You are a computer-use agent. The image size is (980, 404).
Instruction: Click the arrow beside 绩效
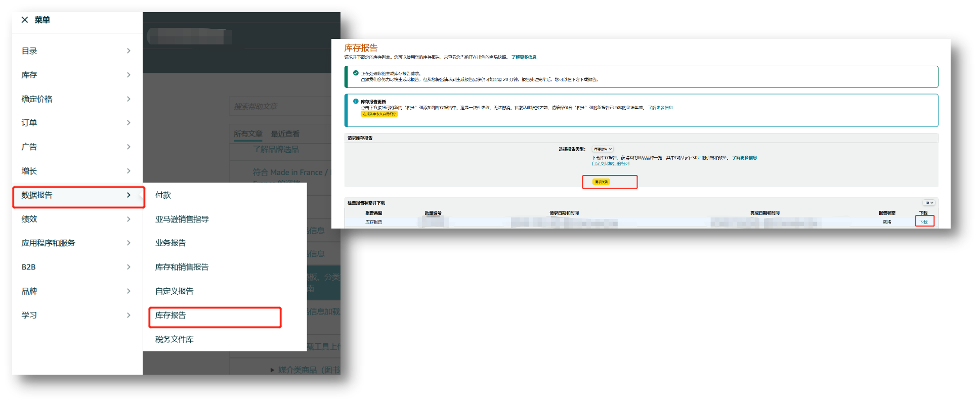click(x=129, y=219)
